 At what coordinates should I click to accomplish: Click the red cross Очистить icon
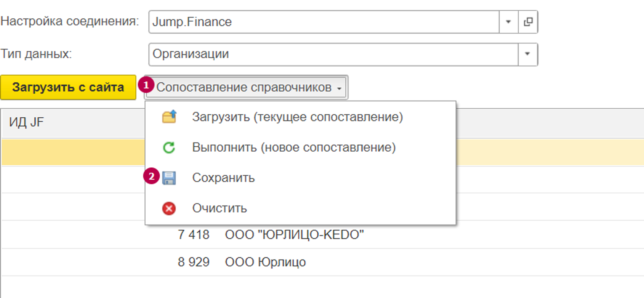[x=169, y=208]
